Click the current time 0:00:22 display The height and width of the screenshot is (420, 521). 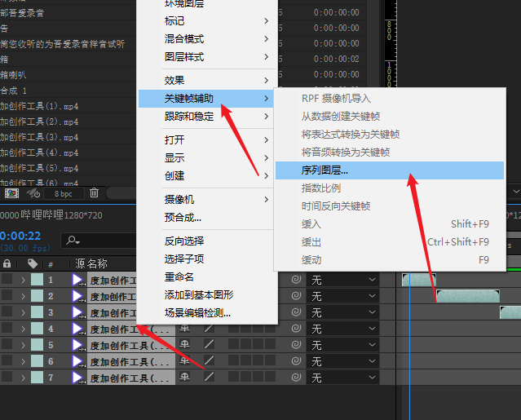[x=20, y=236]
